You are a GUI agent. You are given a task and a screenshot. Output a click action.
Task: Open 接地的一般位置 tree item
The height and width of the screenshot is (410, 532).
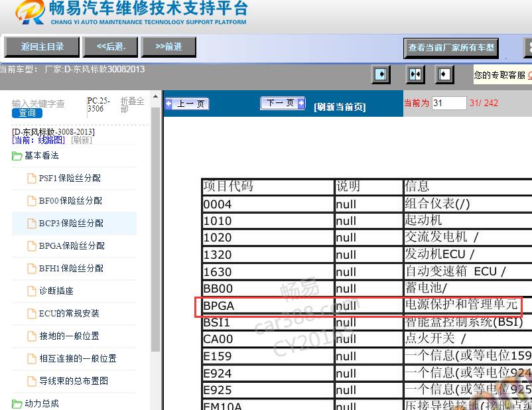click(69, 336)
